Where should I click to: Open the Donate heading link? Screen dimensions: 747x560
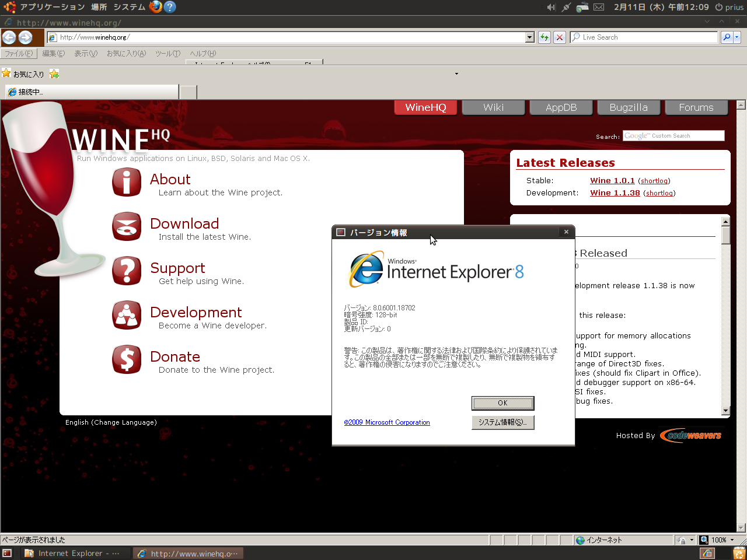pos(175,356)
